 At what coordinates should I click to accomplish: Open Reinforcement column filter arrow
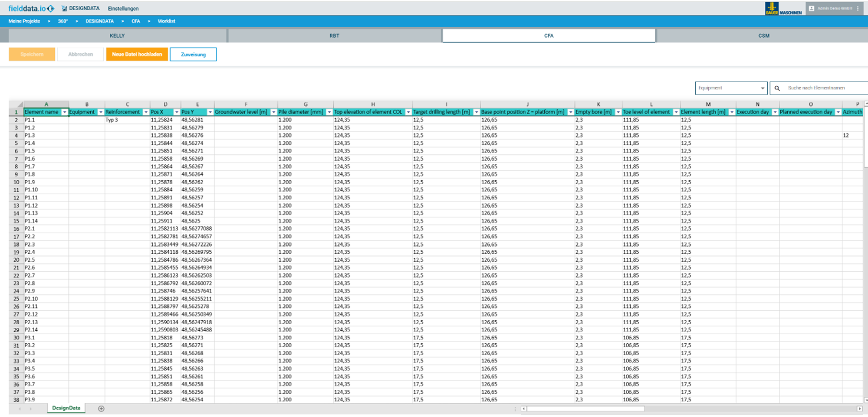click(146, 112)
